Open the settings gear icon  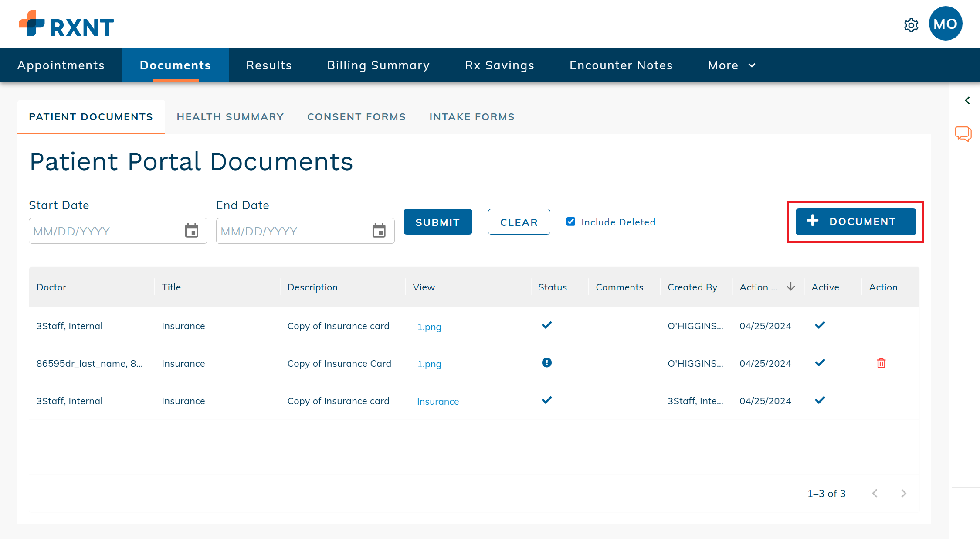(911, 25)
